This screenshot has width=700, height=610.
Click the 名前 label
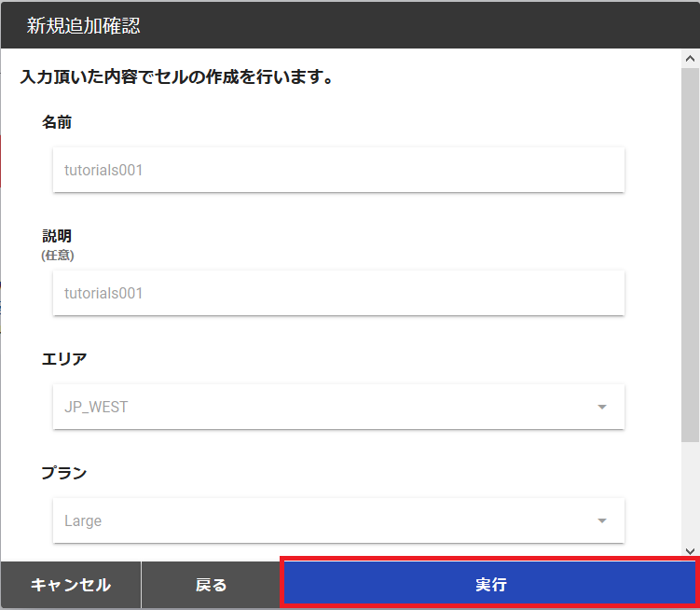[57, 122]
